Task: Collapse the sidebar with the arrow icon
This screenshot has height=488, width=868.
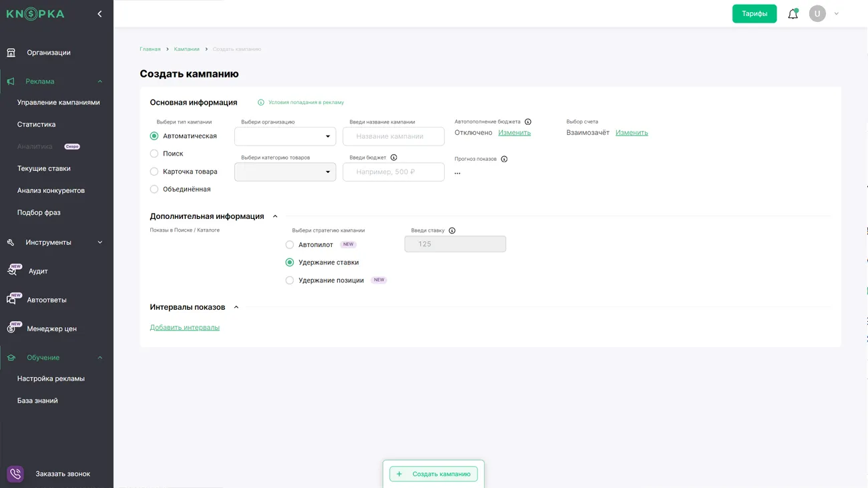Action: pos(99,14)
